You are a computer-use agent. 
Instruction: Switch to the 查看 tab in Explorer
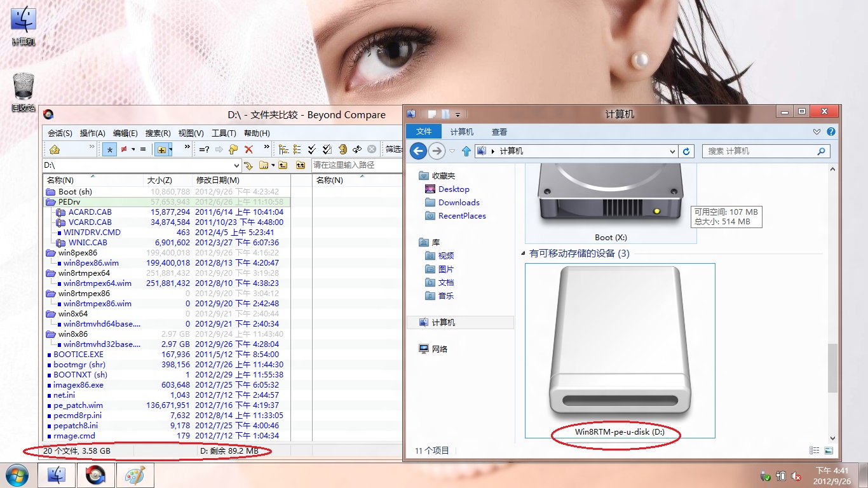[x=499, y=132]
